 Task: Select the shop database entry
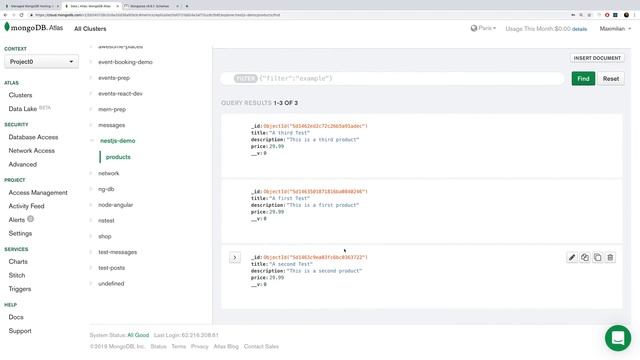(x=104, y=236)
